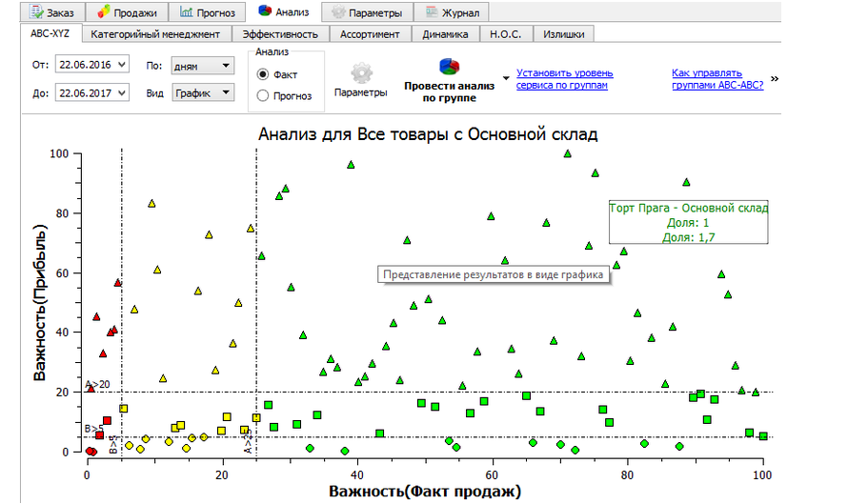868x504 pixels.
Task: Click pie chart icon above Провести анализ
Action: tap(450, 67)
